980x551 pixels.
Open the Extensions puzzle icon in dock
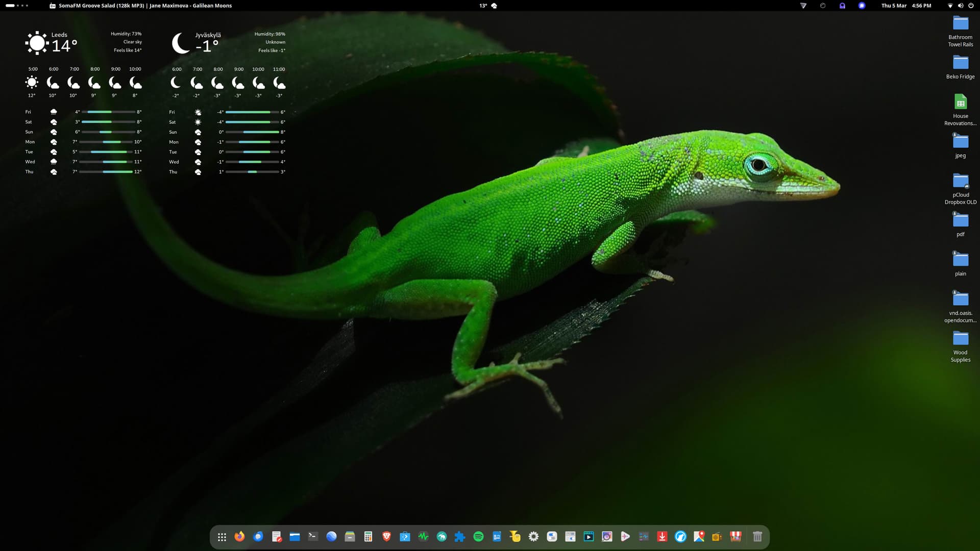(x=460, y=536)
